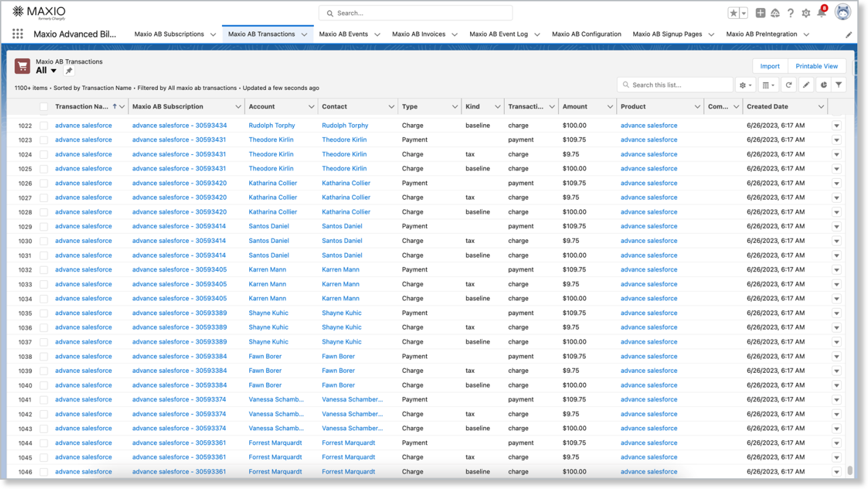Sort by Type column header

410,107
